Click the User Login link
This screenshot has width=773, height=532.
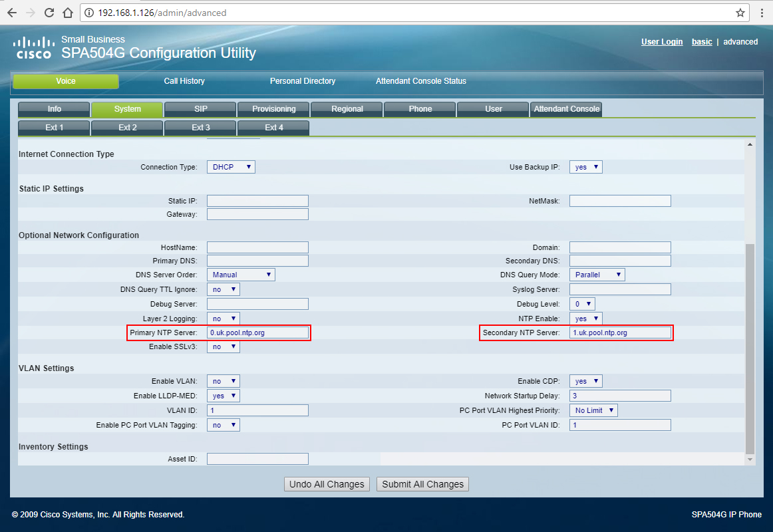pos(662,42)
